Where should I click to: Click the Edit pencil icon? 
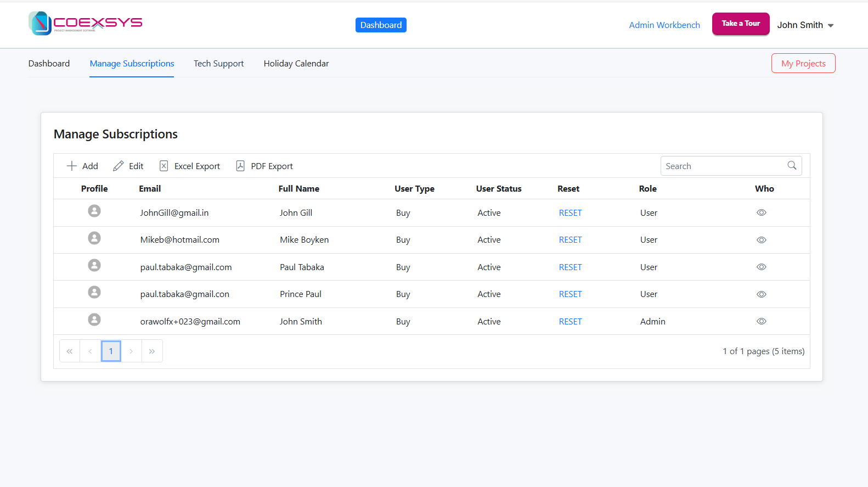pos(118,166)
